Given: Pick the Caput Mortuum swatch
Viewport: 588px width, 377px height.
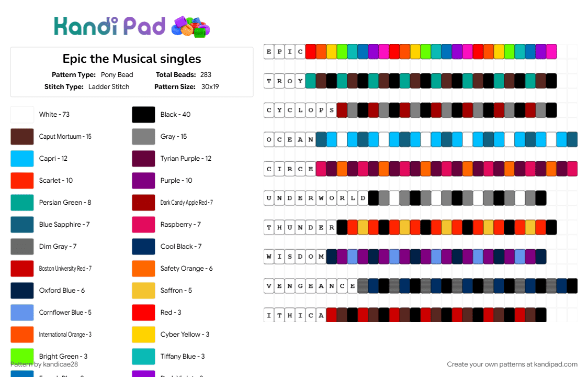Looking at the screenshot, I should pos(22,137).
